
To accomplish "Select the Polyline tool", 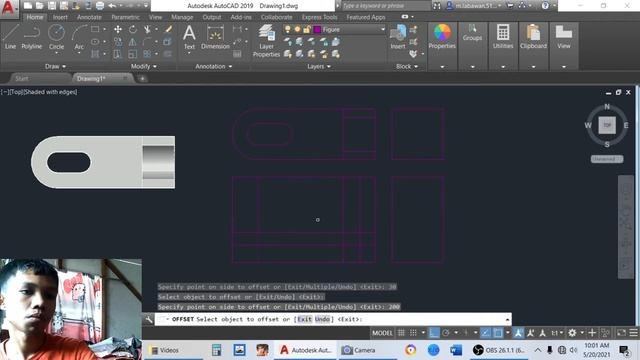I will coord(31,37).
